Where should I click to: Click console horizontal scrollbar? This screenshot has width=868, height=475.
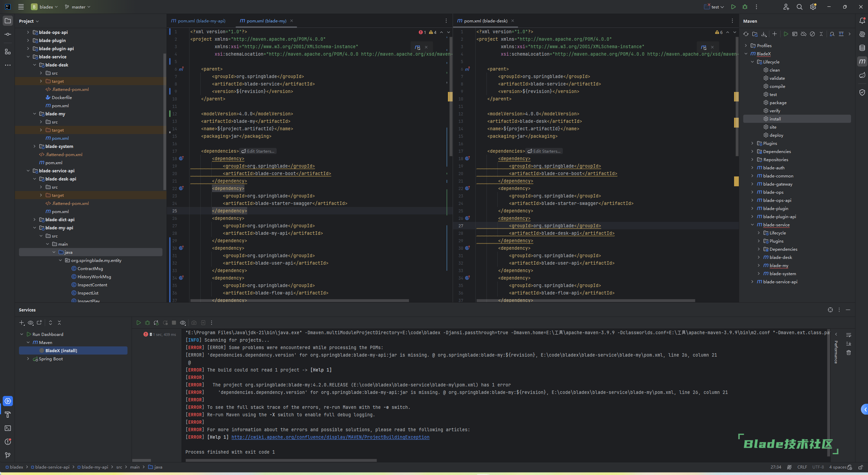281,460
